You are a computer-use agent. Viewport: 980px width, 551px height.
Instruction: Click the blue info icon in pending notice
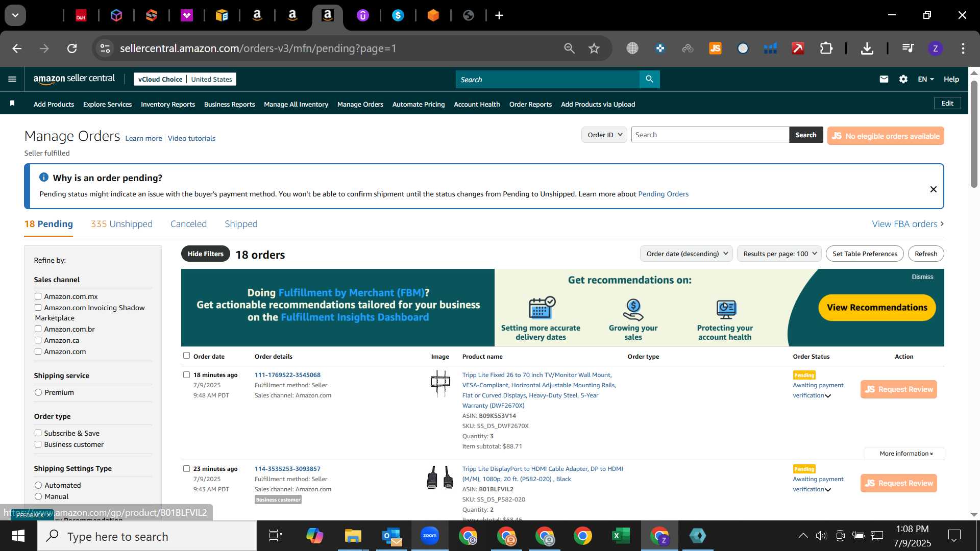tap(44, 177)
